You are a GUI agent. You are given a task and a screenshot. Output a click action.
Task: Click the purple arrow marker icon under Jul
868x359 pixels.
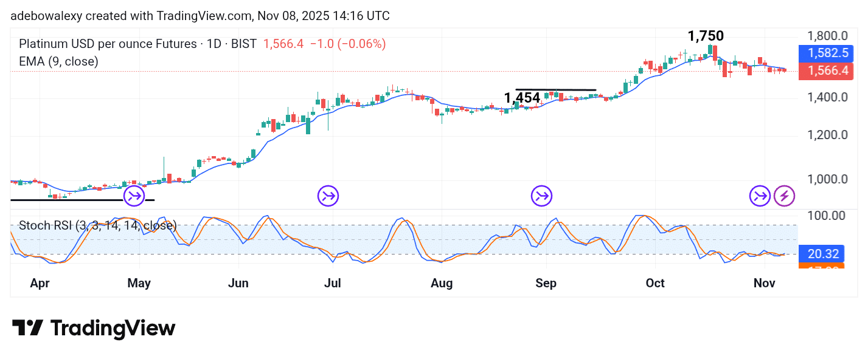click(x=328, y=196)
